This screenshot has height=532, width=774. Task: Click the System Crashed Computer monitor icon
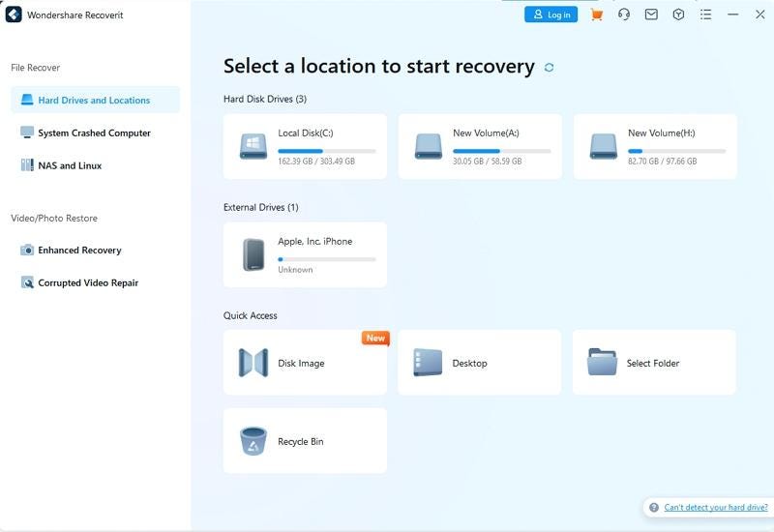click(x=27, y=133)
